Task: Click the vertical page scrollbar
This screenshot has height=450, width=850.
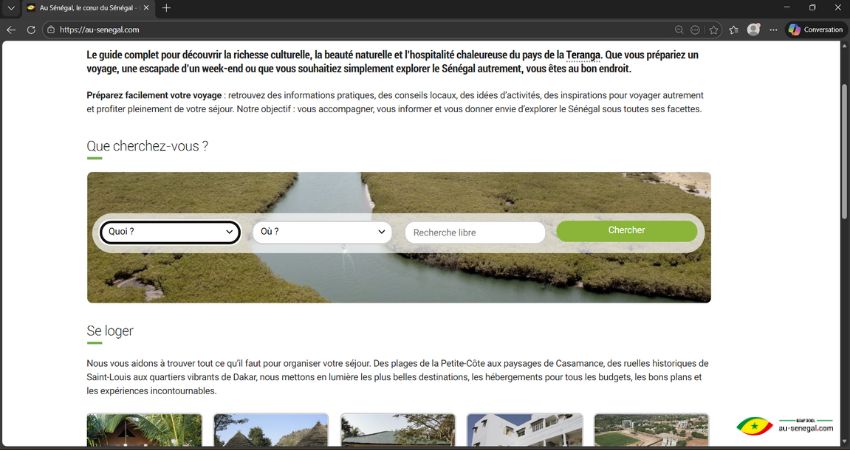Action: click(x=845, y=152)
